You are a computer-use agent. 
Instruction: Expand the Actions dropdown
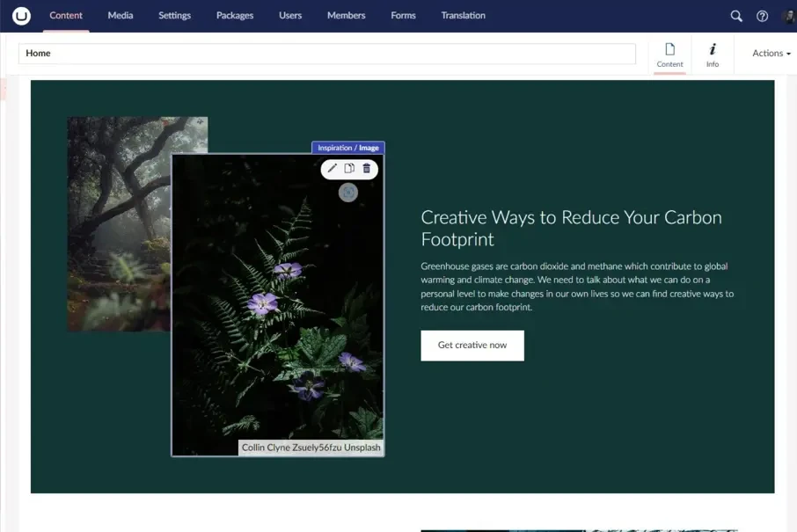coord(771,54)
